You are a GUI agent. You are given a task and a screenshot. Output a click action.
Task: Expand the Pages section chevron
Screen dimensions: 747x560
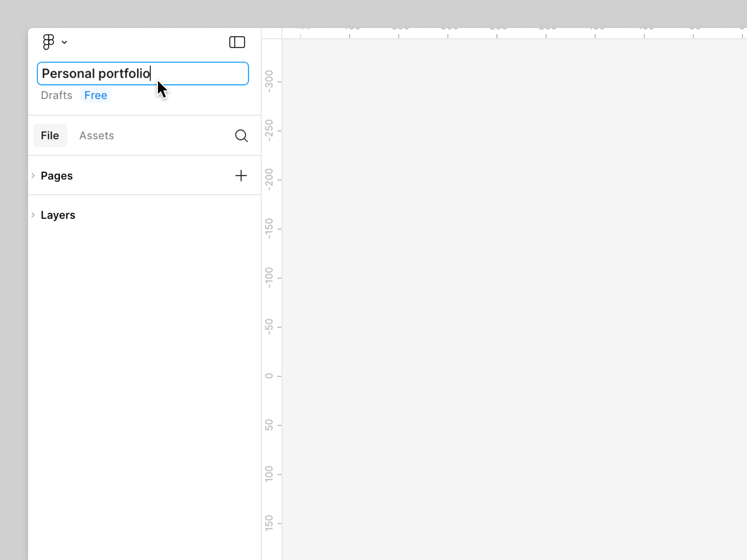[33, 176]
